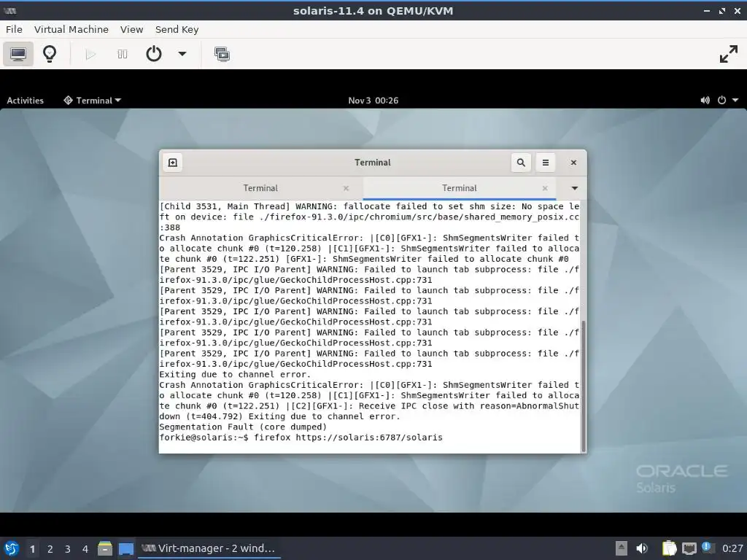747x560 pixels.
Task: Switch to the first Terminal tab
Action: point(260,188)
